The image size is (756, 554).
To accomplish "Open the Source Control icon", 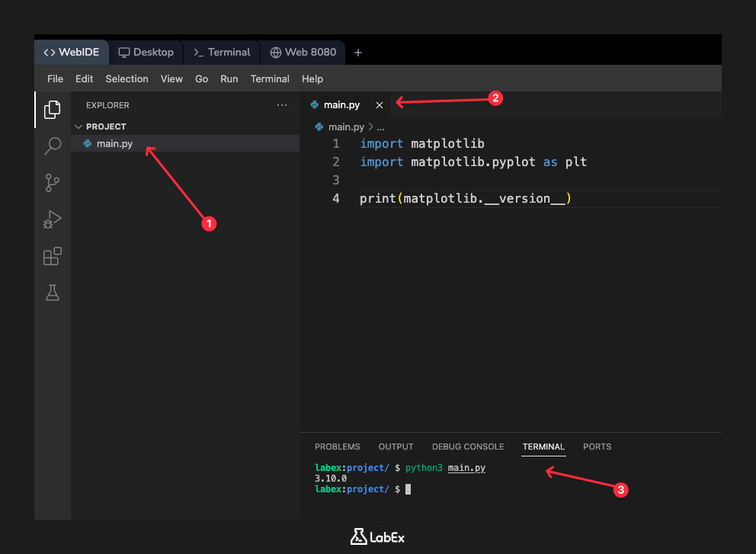I will [52, 183].
